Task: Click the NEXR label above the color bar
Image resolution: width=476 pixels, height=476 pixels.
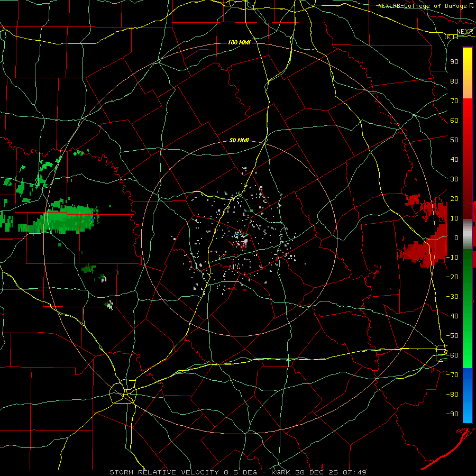Action: click(464, 32)
